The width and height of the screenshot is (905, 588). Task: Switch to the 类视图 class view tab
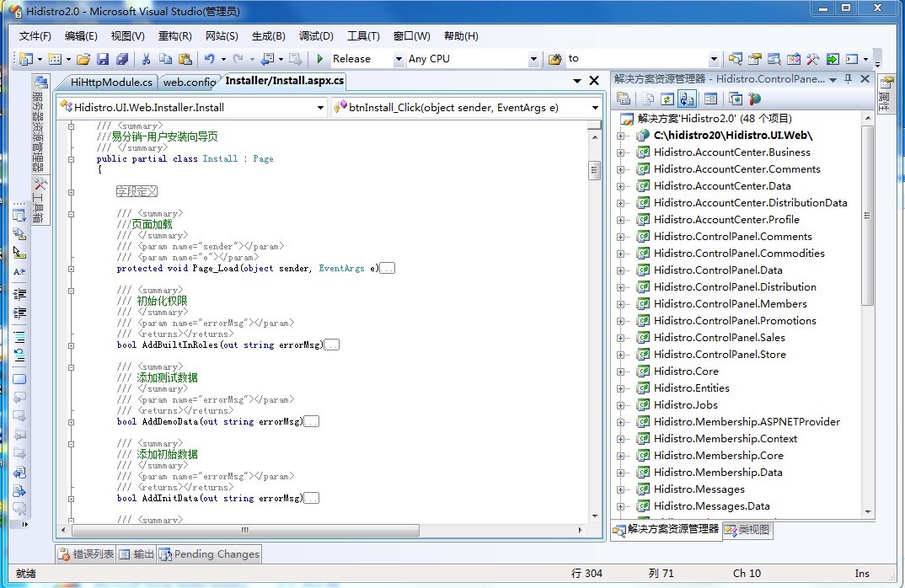(x=747, y=530)
